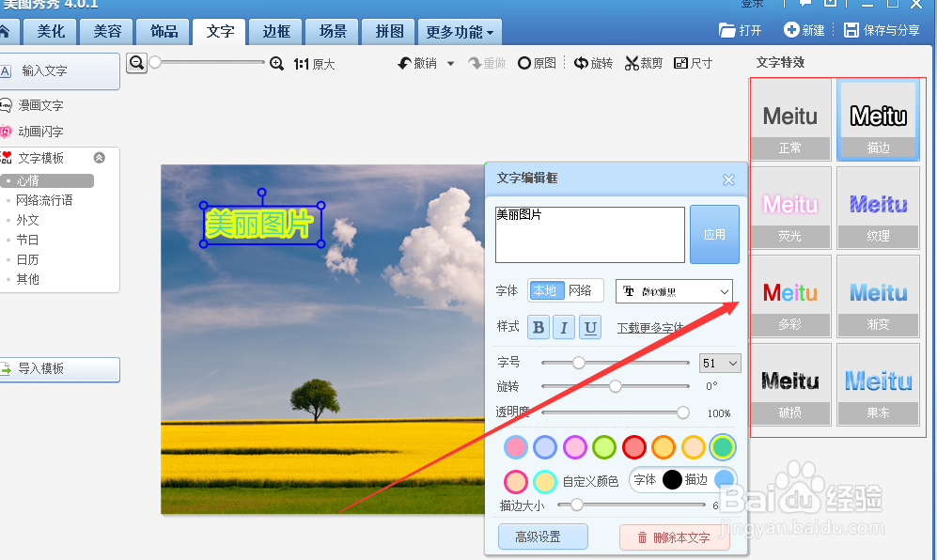Close the 文字编辑框 dialog
937x560 pixels.
(x=728, y=179)
